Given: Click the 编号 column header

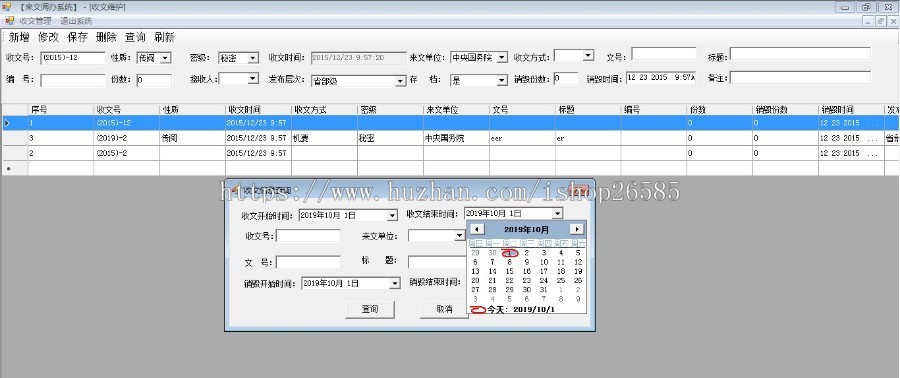Looking at the screenshot, I should (x=654, y=110).
